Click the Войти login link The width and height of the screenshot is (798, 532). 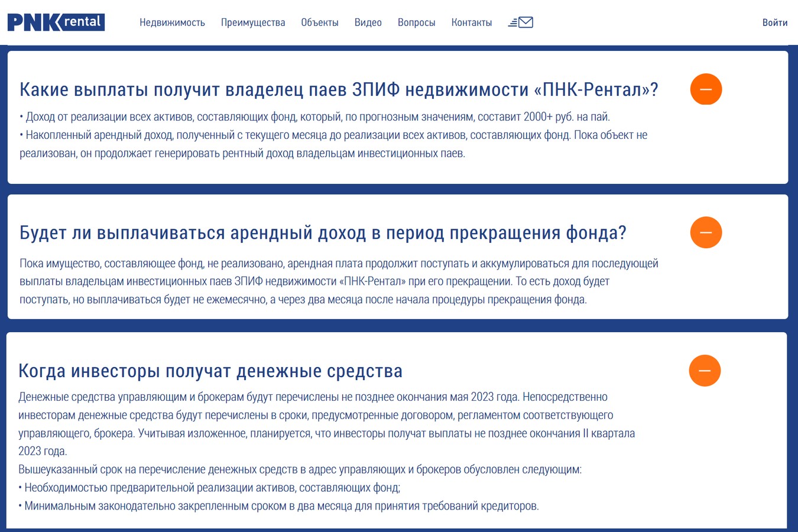[x=775, y=22]
